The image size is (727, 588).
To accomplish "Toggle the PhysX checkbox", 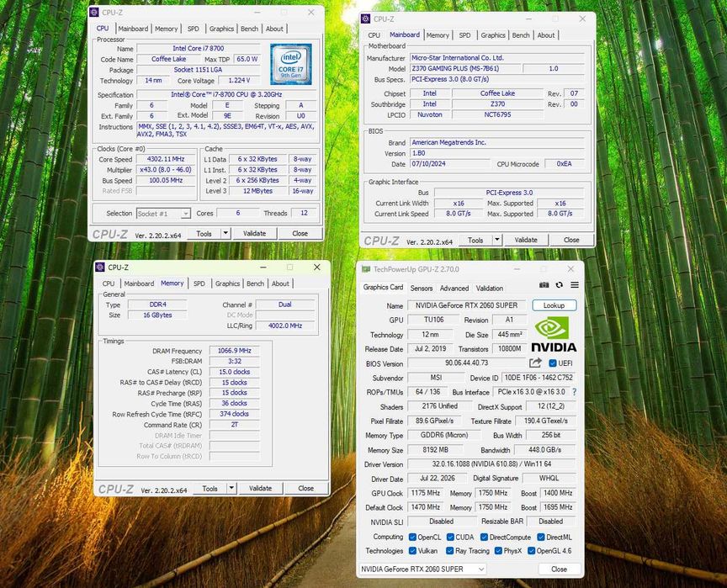I will click(498, 551).
